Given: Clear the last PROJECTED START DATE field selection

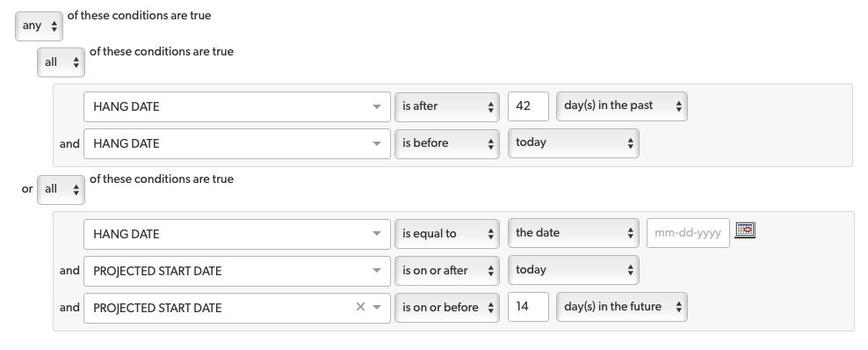Looking at the screenshot, I should (x=360, y=307).
